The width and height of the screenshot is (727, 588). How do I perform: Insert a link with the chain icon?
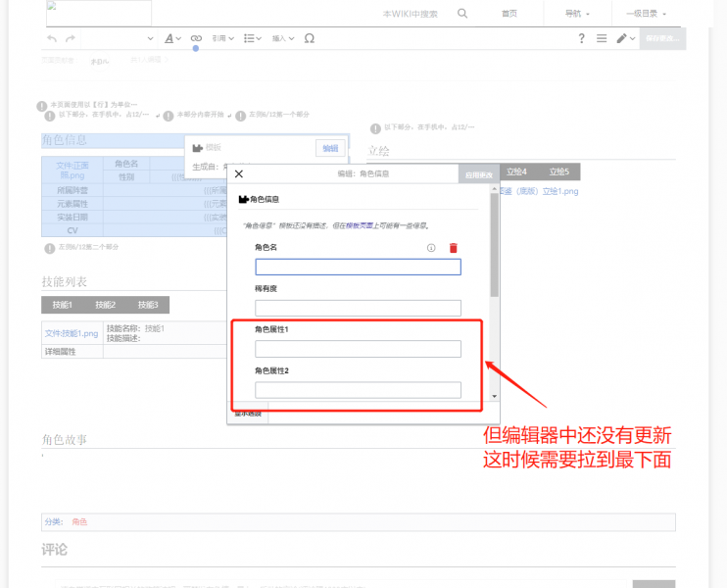click(x=196, y=38)
